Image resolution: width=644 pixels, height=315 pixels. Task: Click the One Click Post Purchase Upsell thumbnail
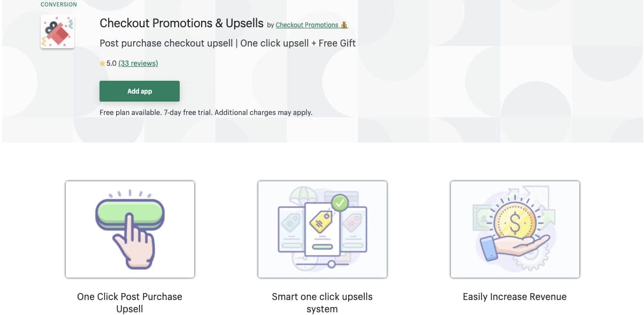point(129,229)
